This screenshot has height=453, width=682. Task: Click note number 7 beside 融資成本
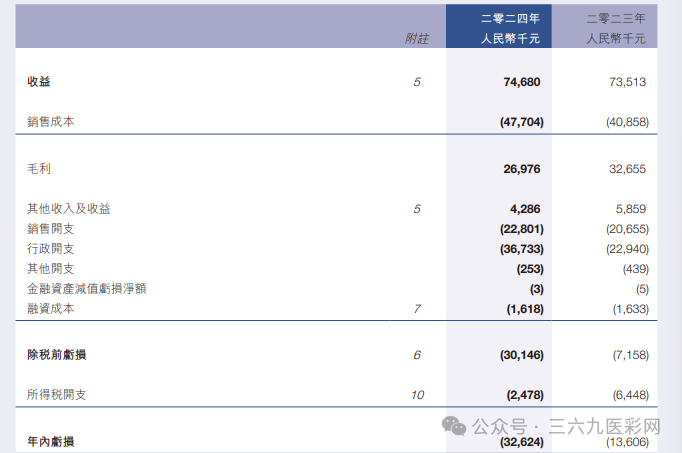point(417,309)
